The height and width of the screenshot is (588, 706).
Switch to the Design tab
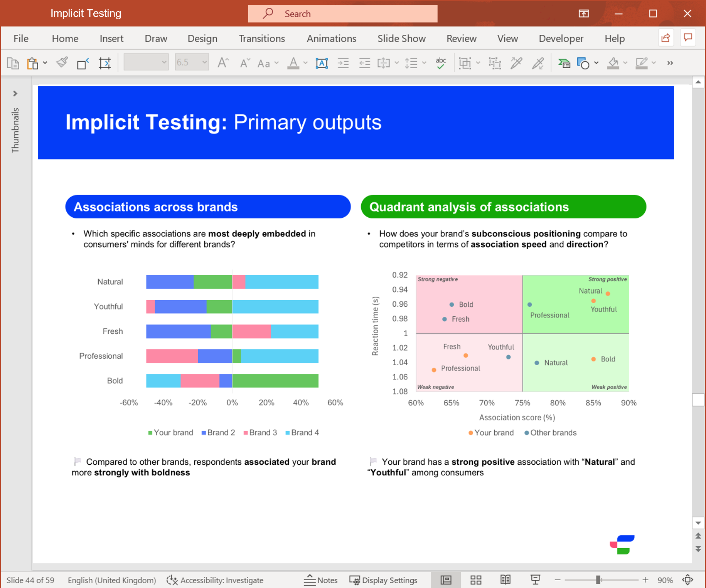(x=202, y=39)
